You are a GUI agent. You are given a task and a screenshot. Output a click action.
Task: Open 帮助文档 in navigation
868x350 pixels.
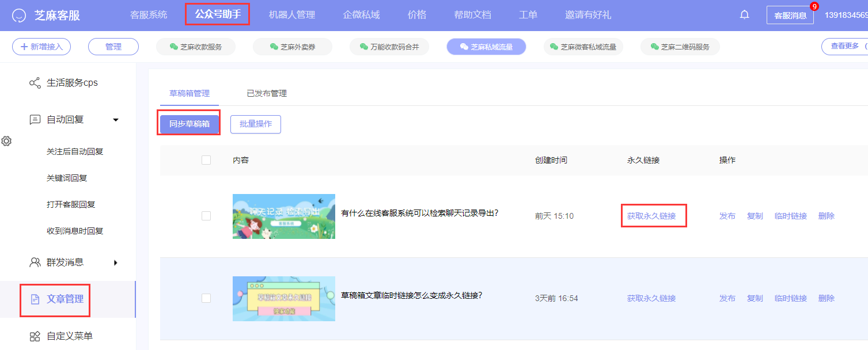coord(472,15)
